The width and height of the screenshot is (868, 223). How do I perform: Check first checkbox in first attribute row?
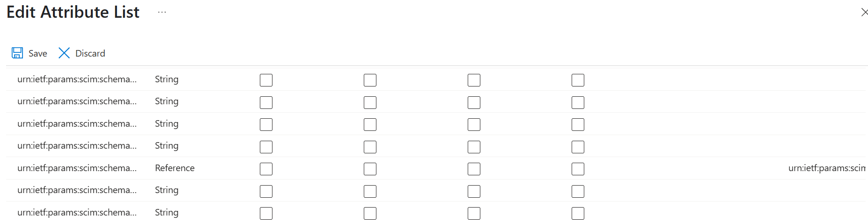[x=266, y=80]
